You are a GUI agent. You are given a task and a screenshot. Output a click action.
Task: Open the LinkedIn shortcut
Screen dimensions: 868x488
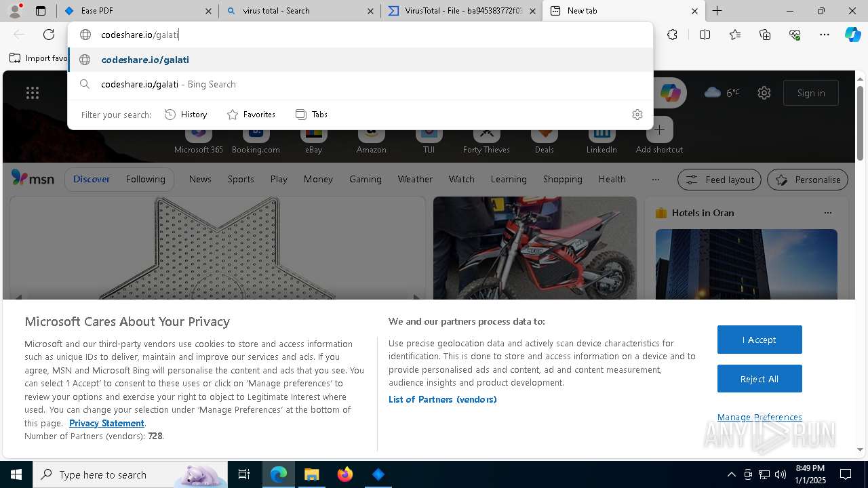point(601,138)
